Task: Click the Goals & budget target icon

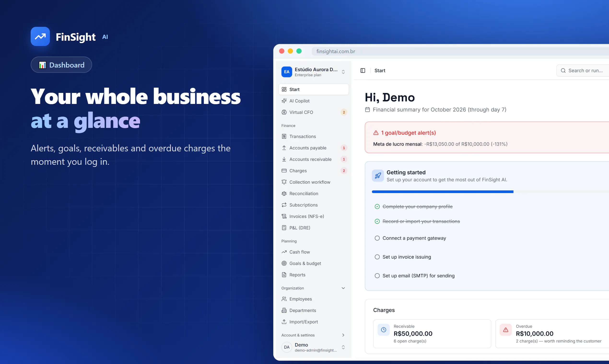Action: point(284,263)
